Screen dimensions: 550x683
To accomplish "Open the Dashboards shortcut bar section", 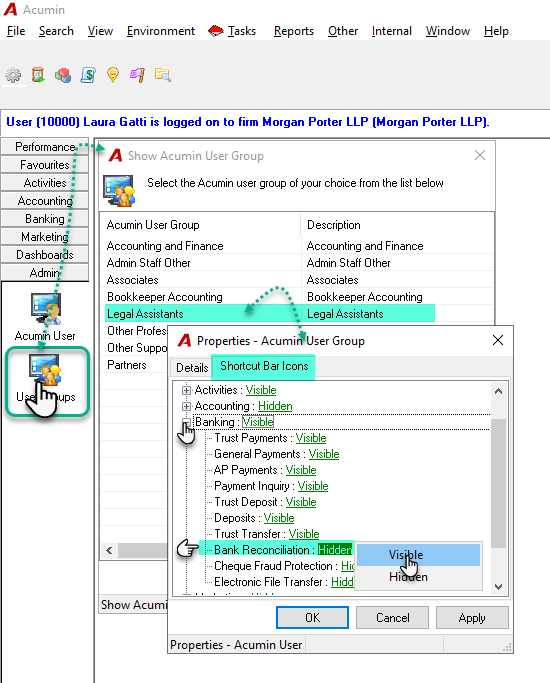I will pyautogui.click(x=45, y=255).
